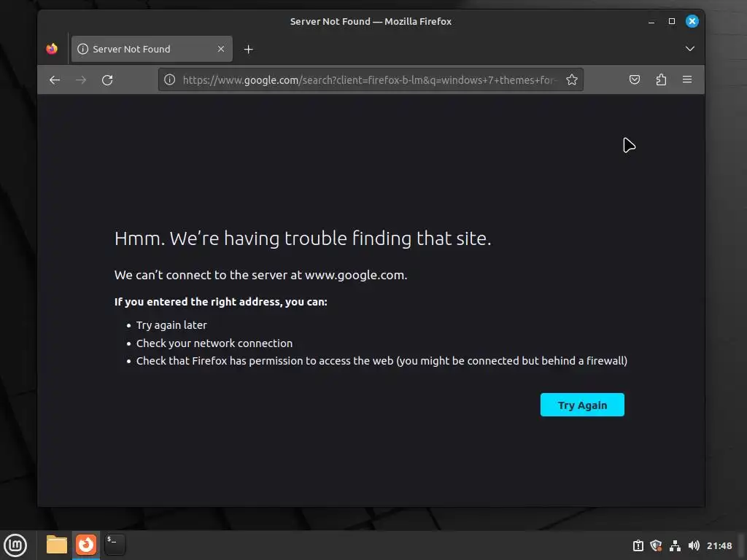Go forward one page

coord(81,80)
